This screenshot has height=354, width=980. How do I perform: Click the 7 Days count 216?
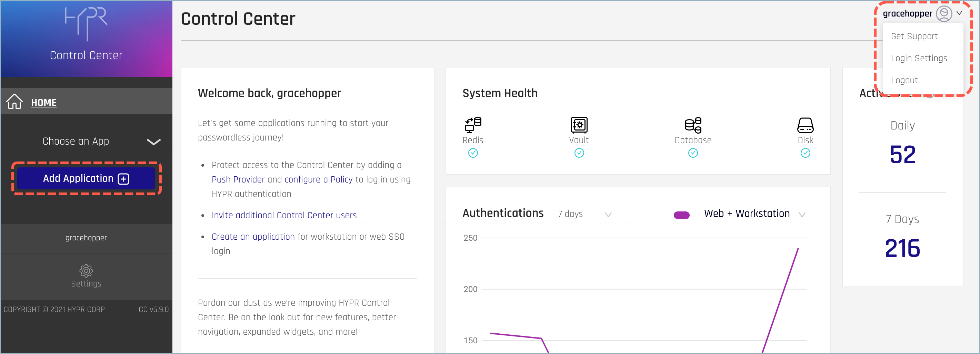coord(902,248)
